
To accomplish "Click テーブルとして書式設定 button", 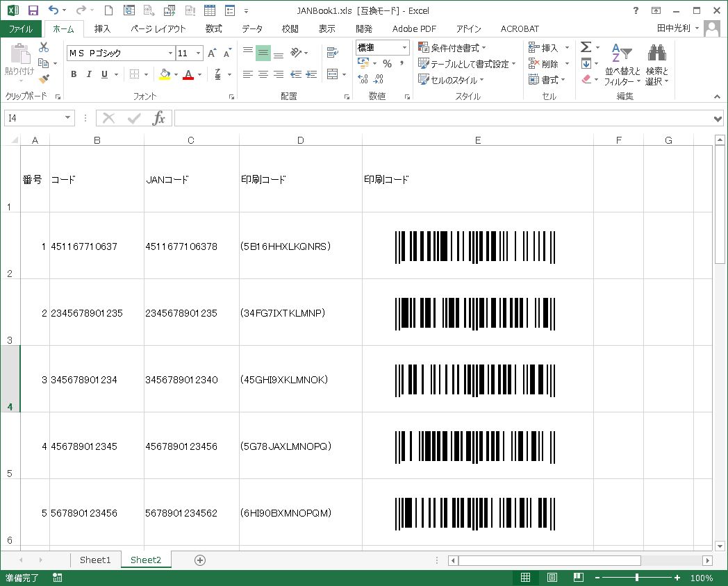I will pyautogui.click(x=467, y=64).
